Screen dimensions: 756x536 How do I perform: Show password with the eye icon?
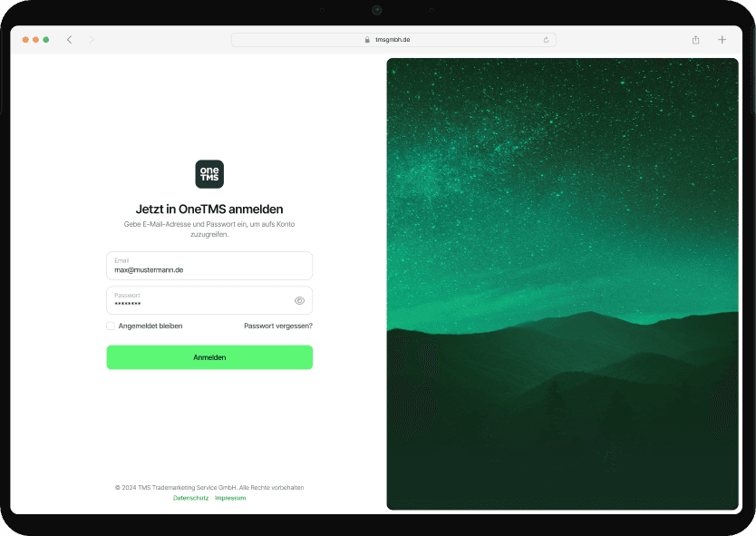click(x=299, y=300)
